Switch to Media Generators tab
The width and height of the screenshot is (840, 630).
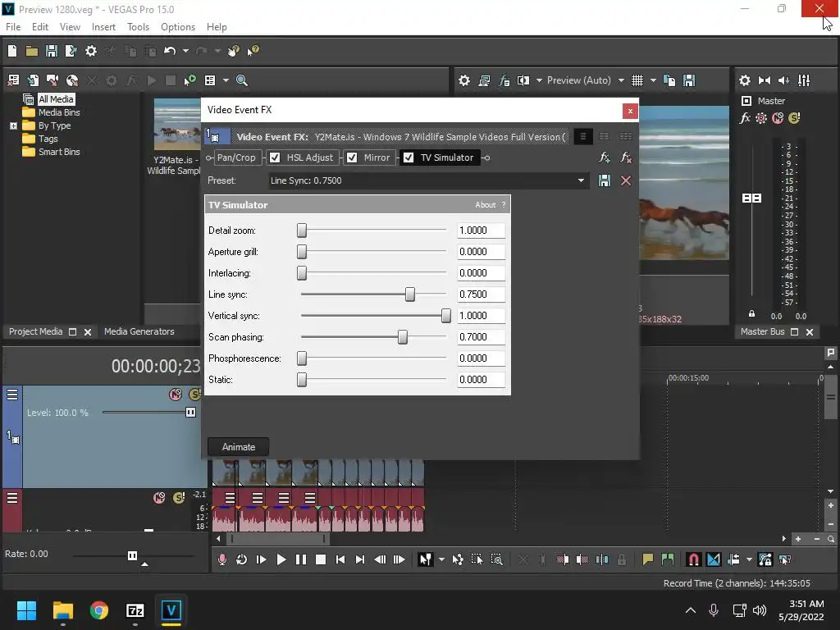(x=139, y=331)
